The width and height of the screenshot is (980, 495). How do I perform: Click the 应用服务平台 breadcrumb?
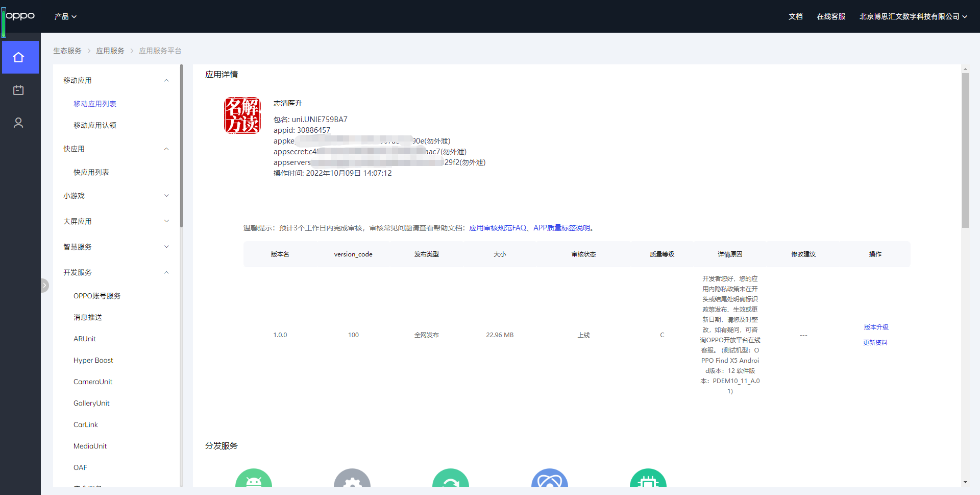point(160,51)
